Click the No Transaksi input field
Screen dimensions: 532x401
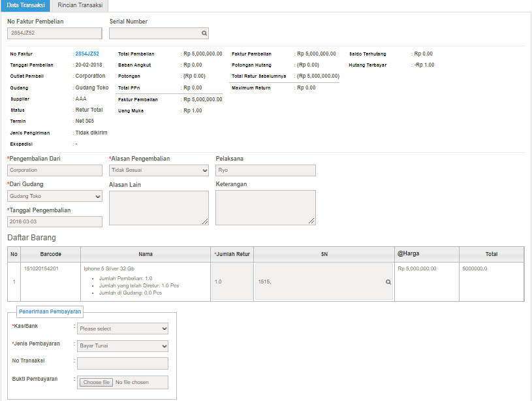pos(123,364)
